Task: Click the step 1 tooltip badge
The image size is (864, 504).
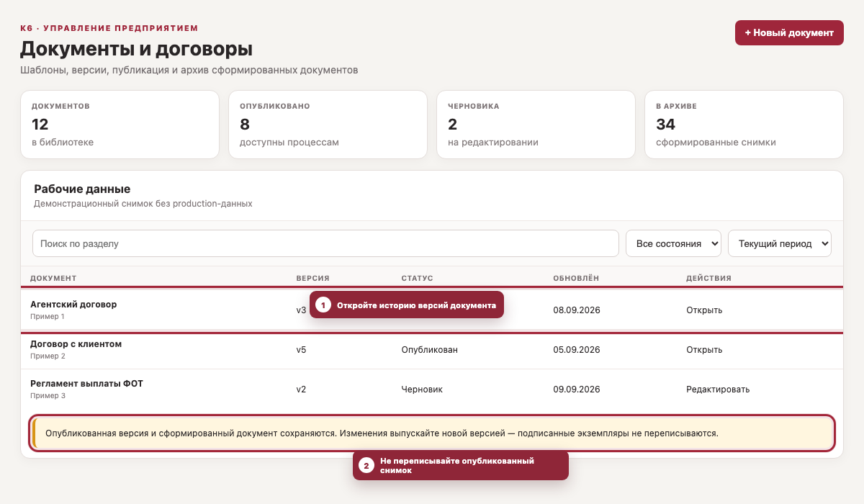Action: pyautogui.click(x=323, y=305)
